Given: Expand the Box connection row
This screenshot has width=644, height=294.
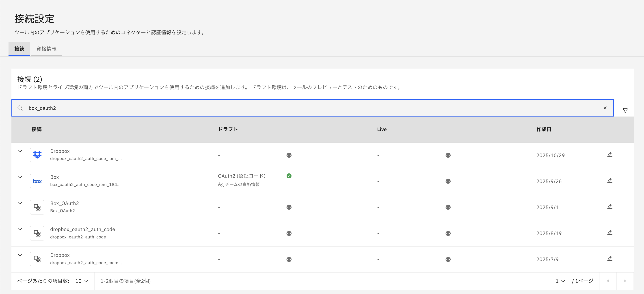Looking at the screenshot, I should pyautogui.click(x=20, y=177).
